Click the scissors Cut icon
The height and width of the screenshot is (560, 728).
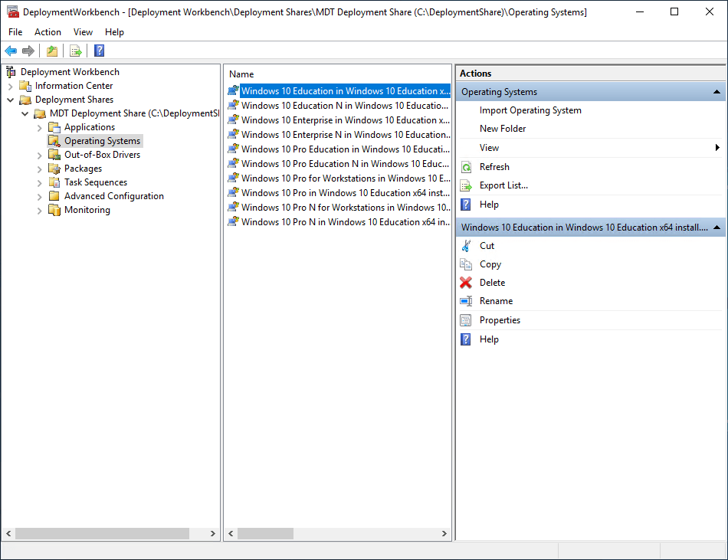click(466, 246)
